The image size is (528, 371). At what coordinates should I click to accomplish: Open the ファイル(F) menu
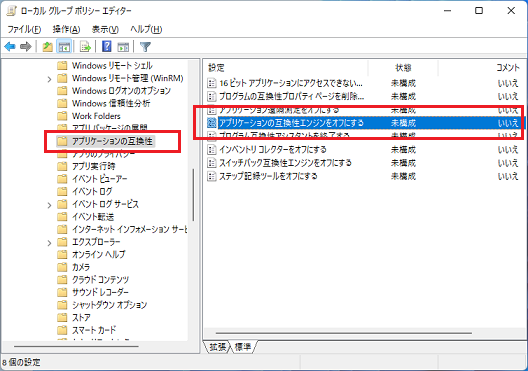click(x=24, y=29)
